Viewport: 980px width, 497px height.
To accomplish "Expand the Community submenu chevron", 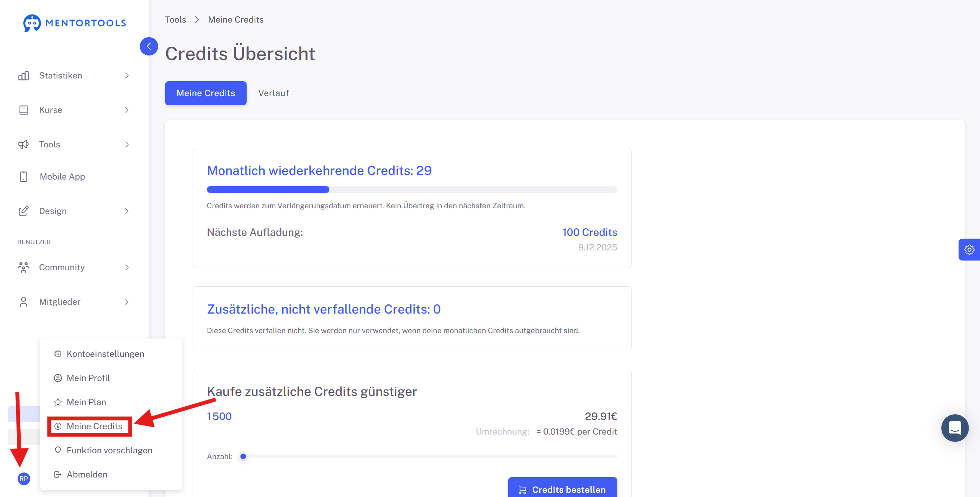I will pyautogui.click(x=127, y=267).
